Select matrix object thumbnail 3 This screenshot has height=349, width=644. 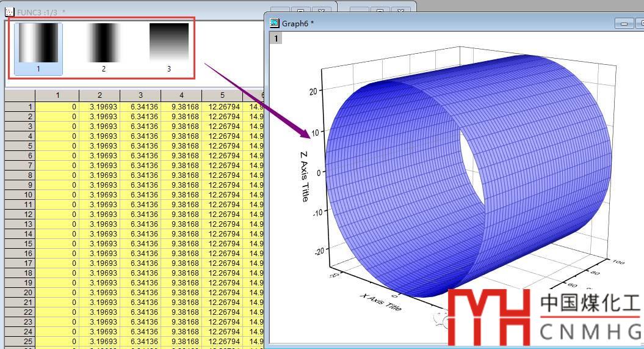[169, 44]
